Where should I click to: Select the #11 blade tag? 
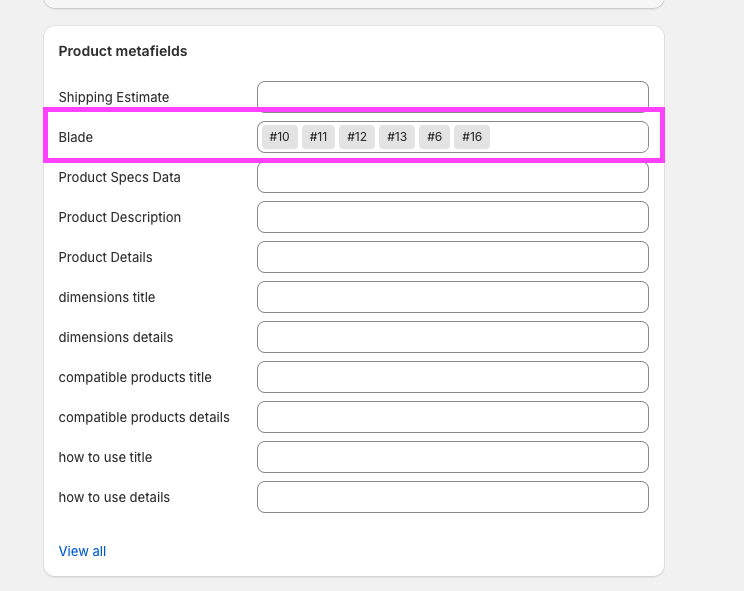[318, 137]
